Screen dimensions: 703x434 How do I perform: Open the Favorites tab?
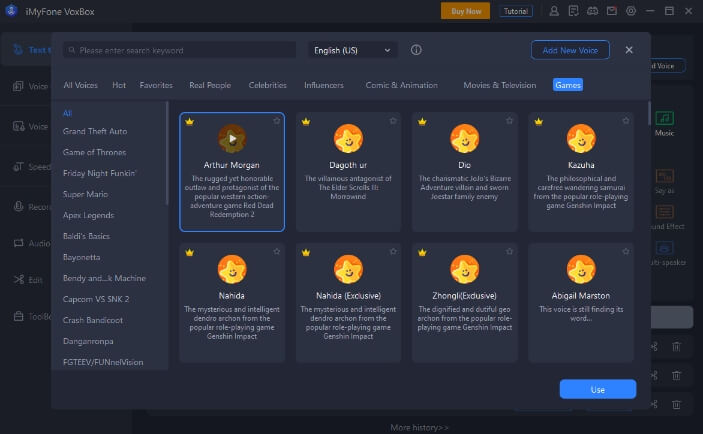156,85
